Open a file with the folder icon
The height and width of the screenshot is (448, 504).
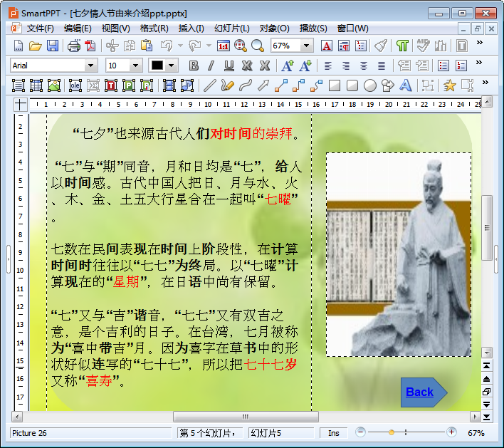pyautogui.click(x=35, y=46)
